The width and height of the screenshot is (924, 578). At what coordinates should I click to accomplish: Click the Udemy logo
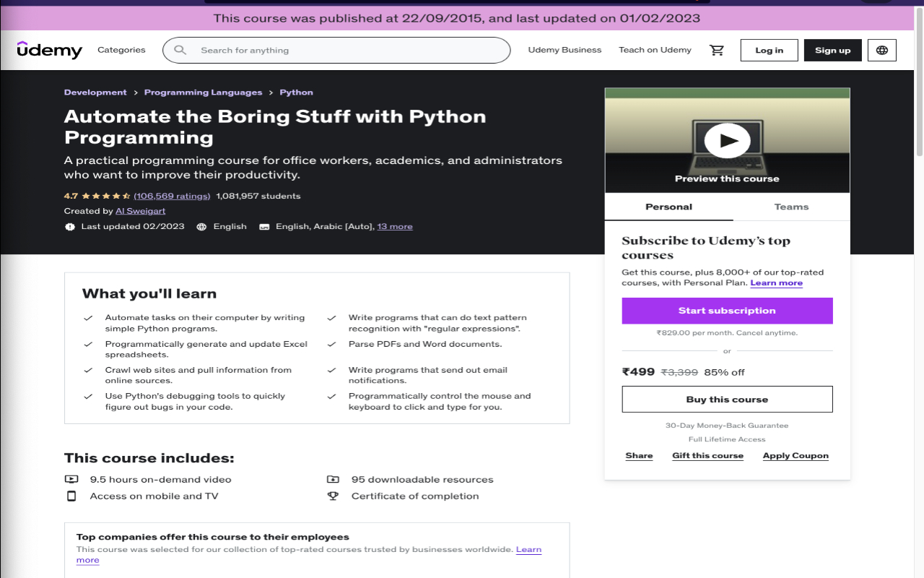click(49, 50)
